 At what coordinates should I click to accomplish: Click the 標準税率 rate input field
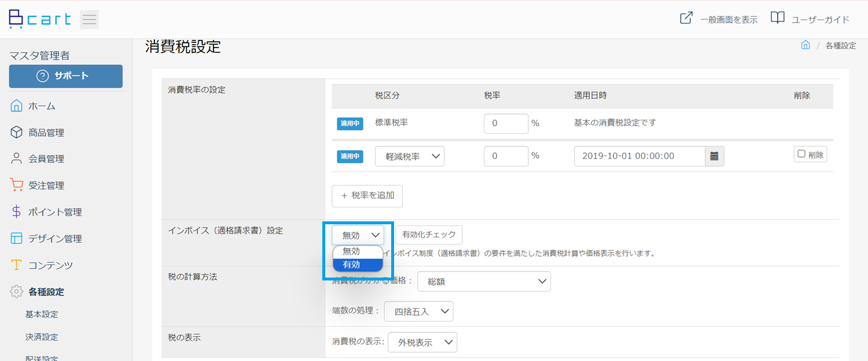pyautogui.click(x=506, y=123)
